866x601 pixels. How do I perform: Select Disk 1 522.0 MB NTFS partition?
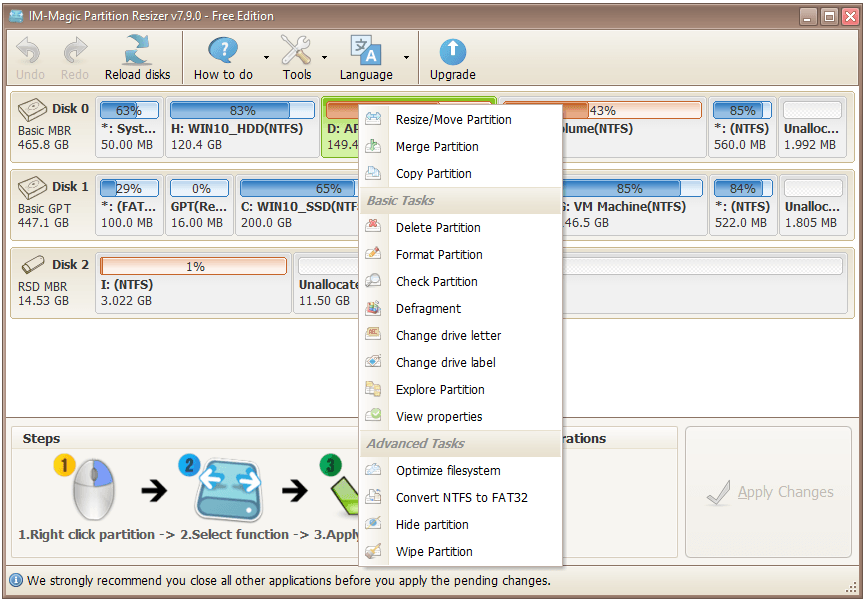(x=742, y=205)
